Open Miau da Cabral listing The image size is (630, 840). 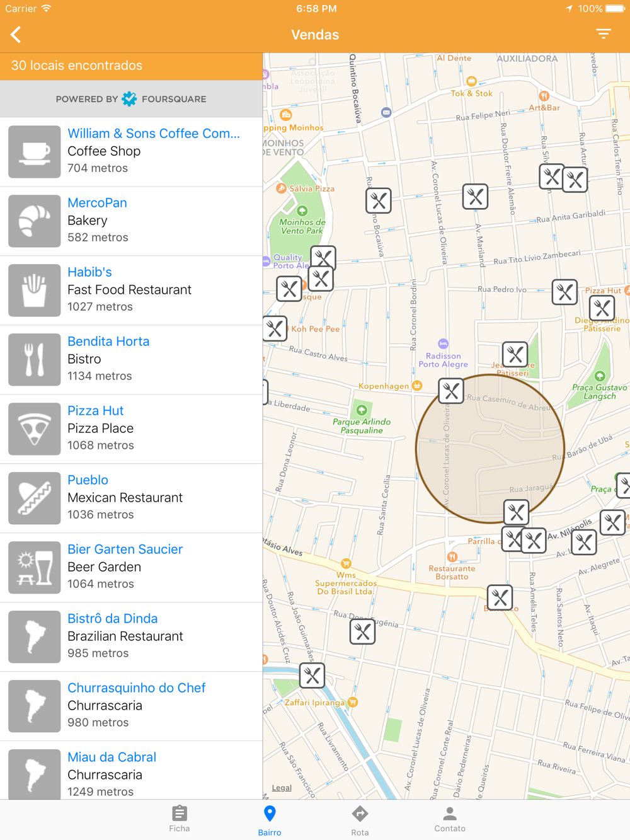pos(131,771)
